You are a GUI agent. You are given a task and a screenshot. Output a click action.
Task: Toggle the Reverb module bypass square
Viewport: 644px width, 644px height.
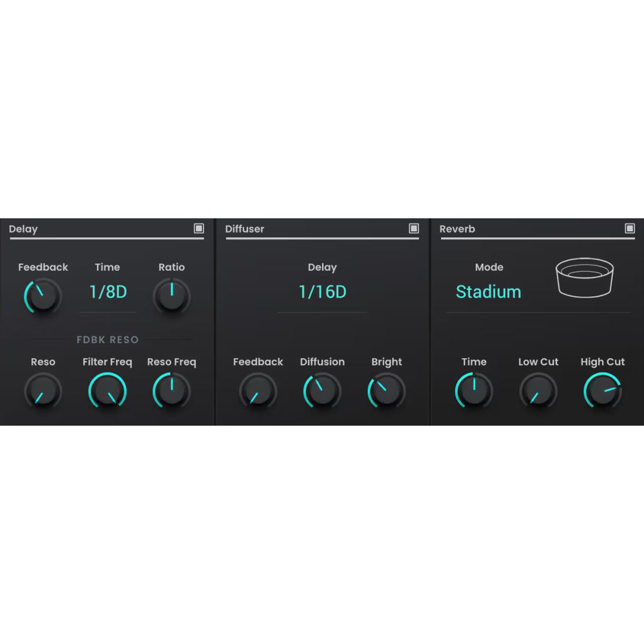629,229
